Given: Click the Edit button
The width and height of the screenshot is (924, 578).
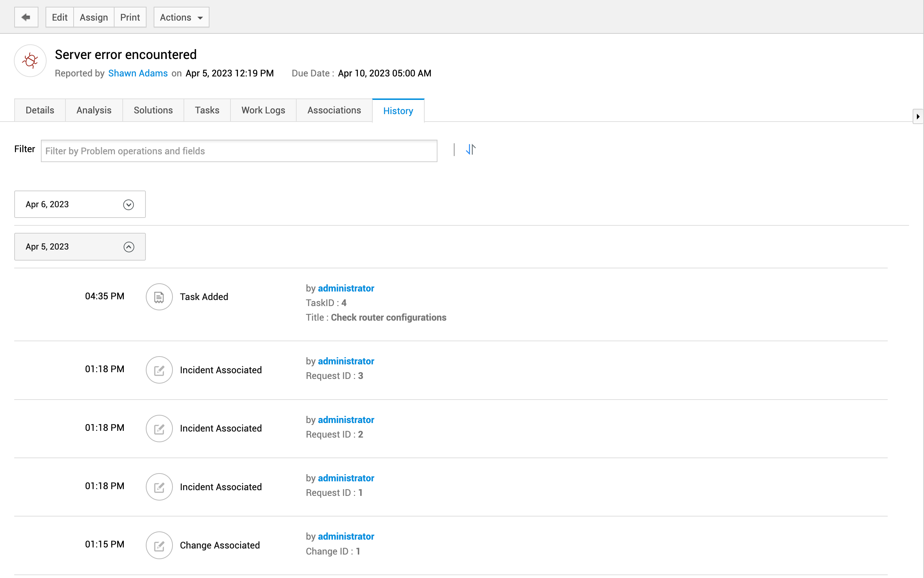Looking at the screenshot, I should (x=60, y=17).
